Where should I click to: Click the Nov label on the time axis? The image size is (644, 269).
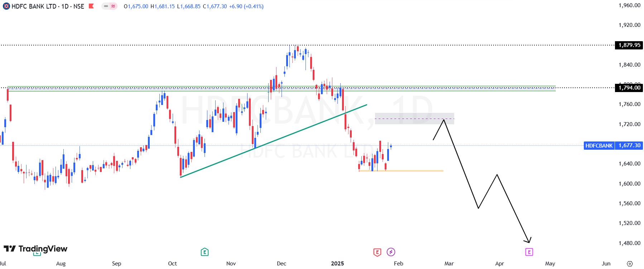231,264
